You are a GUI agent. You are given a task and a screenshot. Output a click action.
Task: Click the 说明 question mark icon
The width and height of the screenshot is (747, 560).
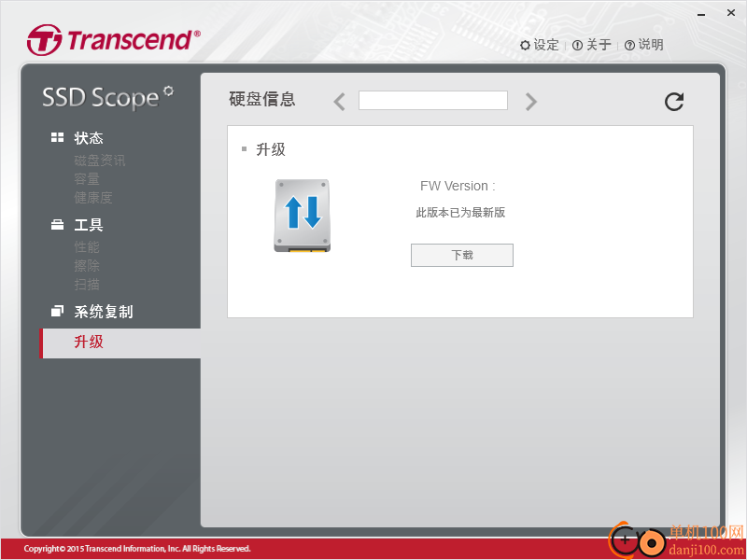point(629,45)
